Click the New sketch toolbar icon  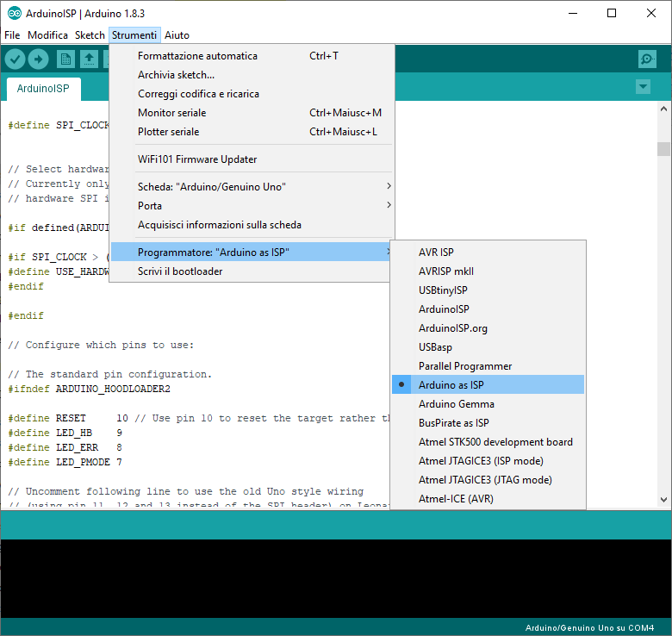(x=65, y=59)
